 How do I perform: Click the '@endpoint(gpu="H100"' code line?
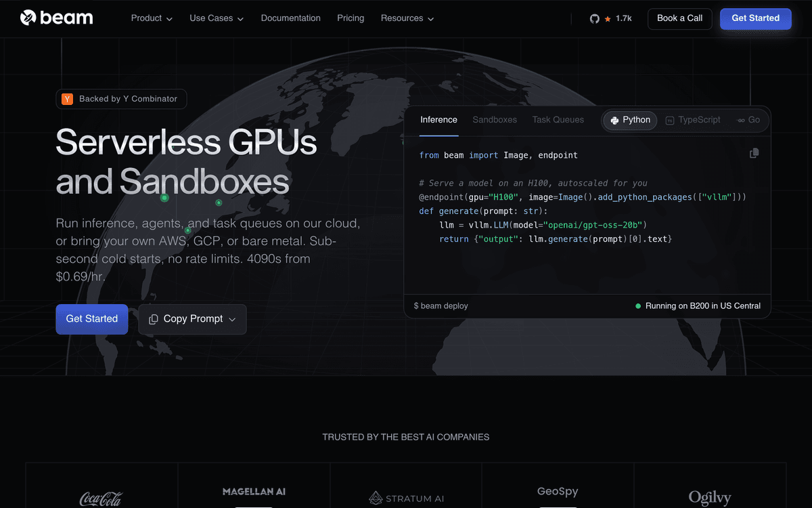click(583, 197)
